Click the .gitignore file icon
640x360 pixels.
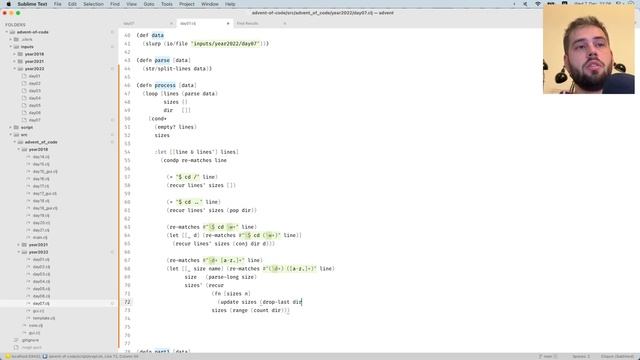pos(16,340)
